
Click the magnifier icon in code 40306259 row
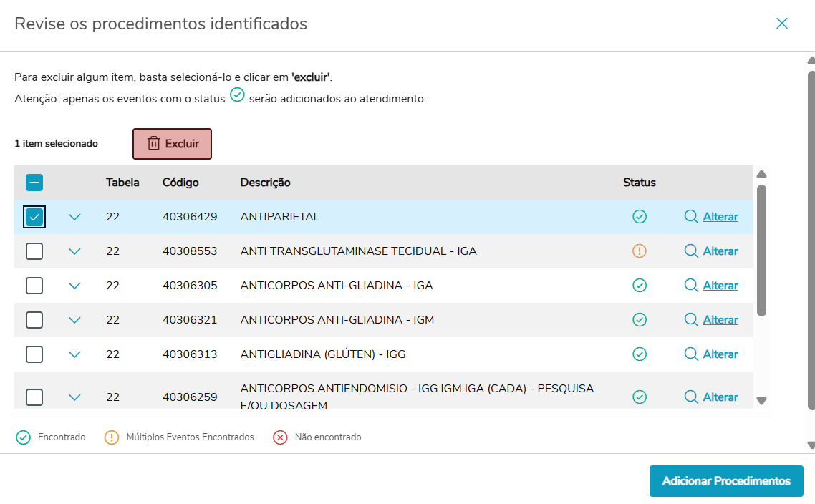point(691,397)
